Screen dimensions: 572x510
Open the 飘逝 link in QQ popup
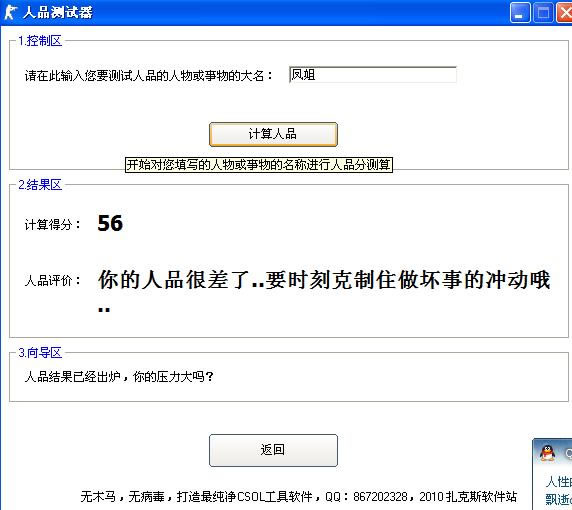pos(559,499)
